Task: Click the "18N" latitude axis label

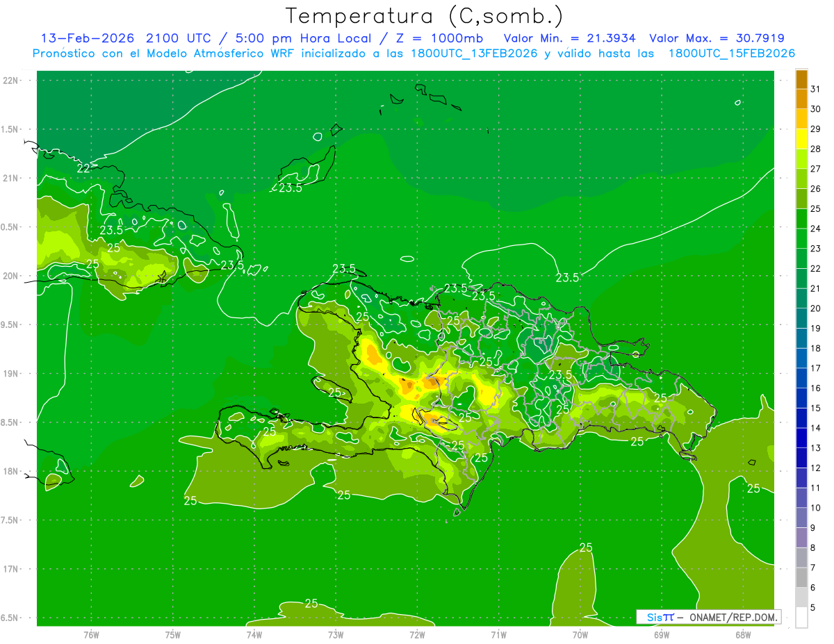Action: tap(10, 471)
